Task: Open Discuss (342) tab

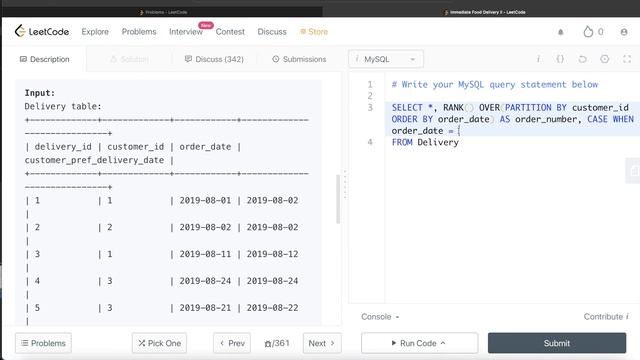Action: (214, 59)
